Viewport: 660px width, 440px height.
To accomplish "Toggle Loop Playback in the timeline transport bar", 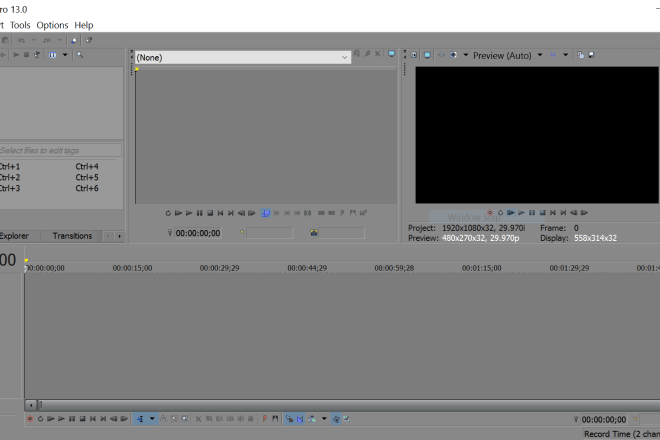I will pyautogui.click(x=40, y=419).
